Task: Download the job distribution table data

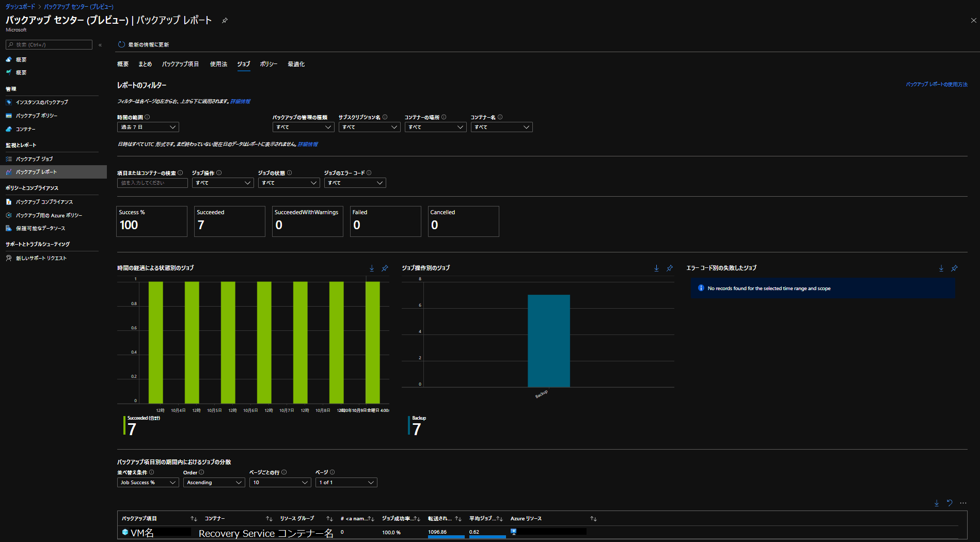Action: point(937,503)
